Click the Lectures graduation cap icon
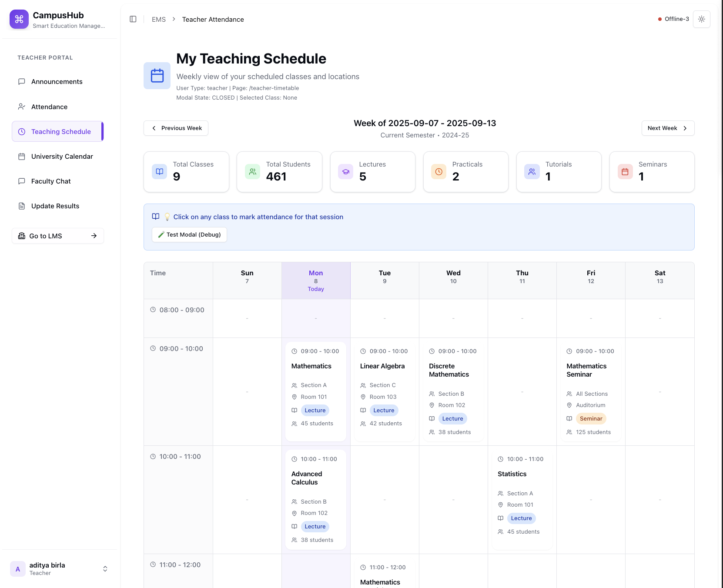723x588 pixels. [x=346, y=172]
